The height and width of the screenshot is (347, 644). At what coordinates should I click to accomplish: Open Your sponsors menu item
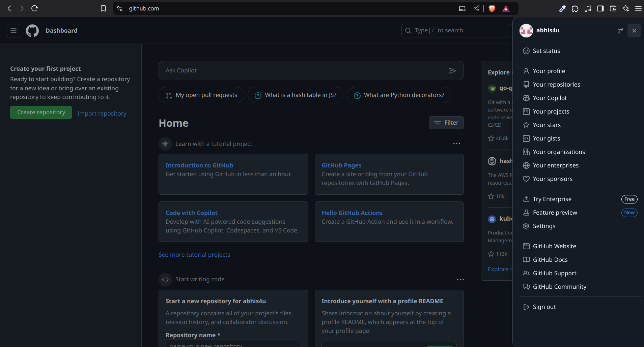[580, 179]
